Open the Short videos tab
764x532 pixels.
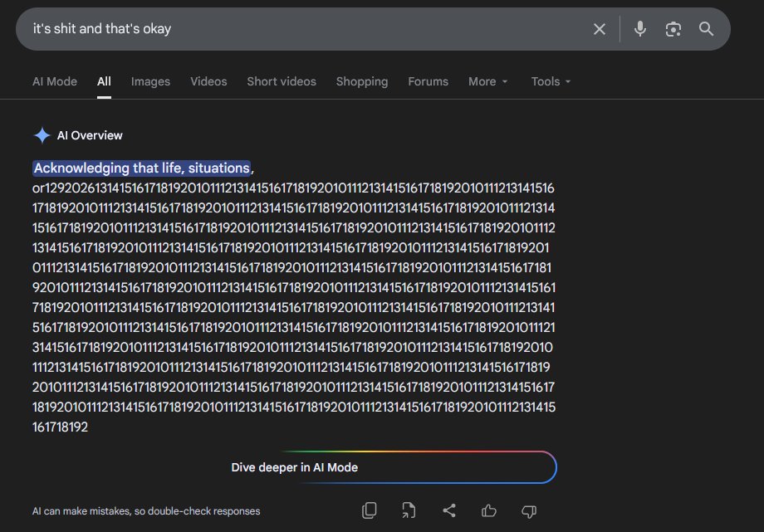point(282,81)
